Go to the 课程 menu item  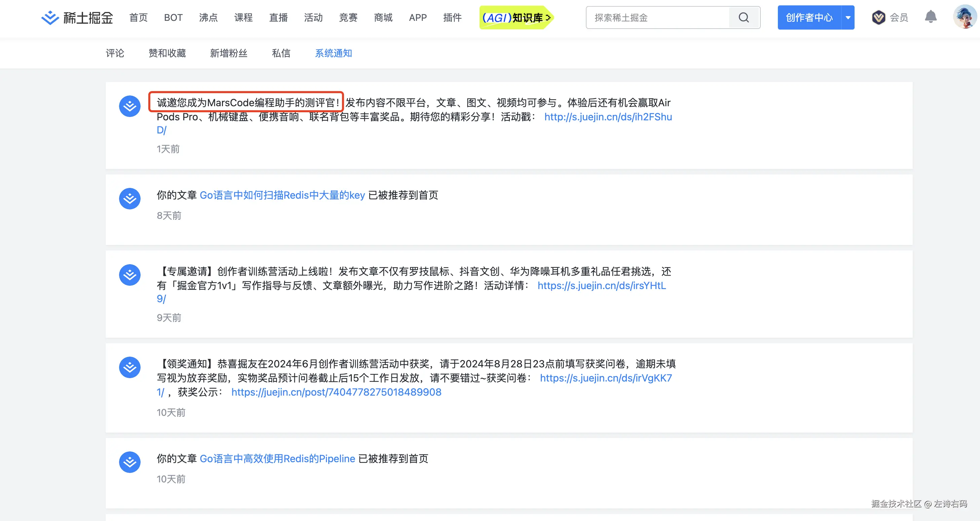click(243, 17)
